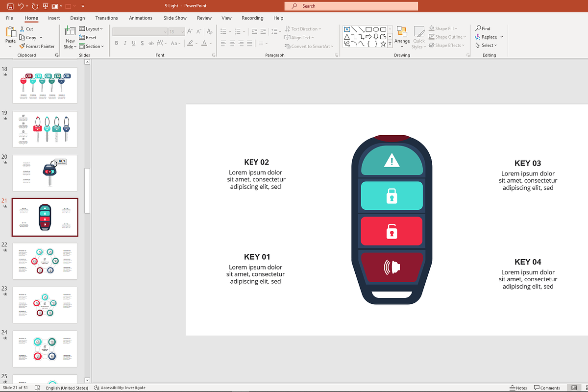Click the Cut scissors icon
Image resolution: width=588 pixels, height=392 pixels.
tap(22, 29)
